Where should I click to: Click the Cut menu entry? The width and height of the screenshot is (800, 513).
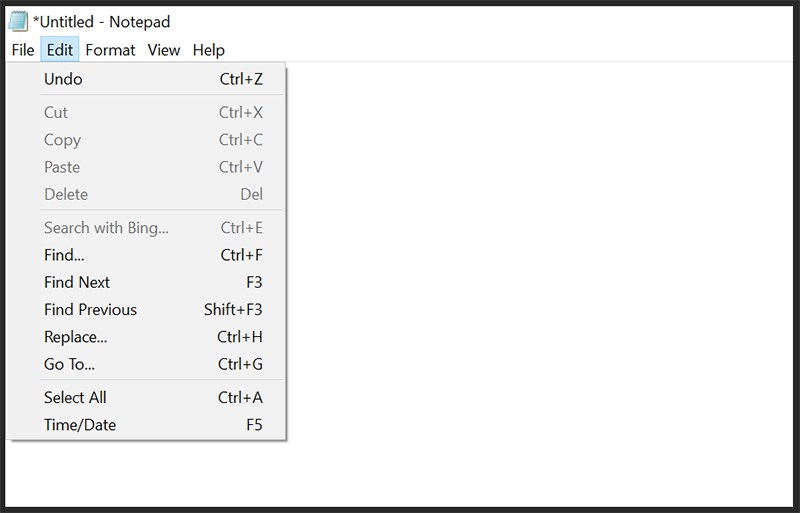[x=56, y=113]
